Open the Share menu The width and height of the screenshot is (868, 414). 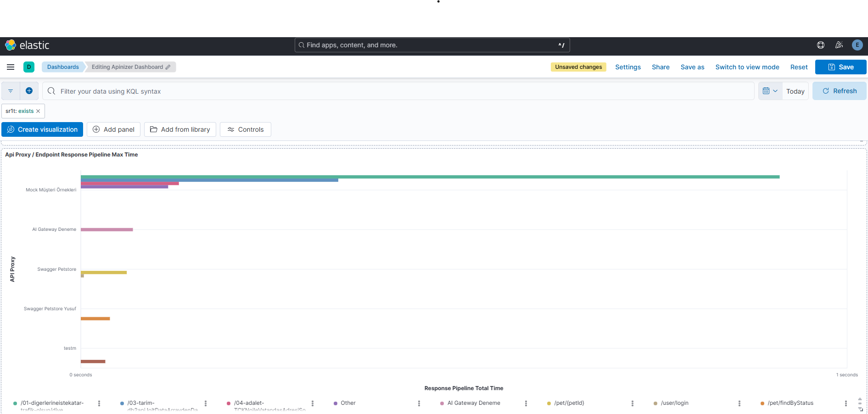pyautogui.click(x=661, y=67)
